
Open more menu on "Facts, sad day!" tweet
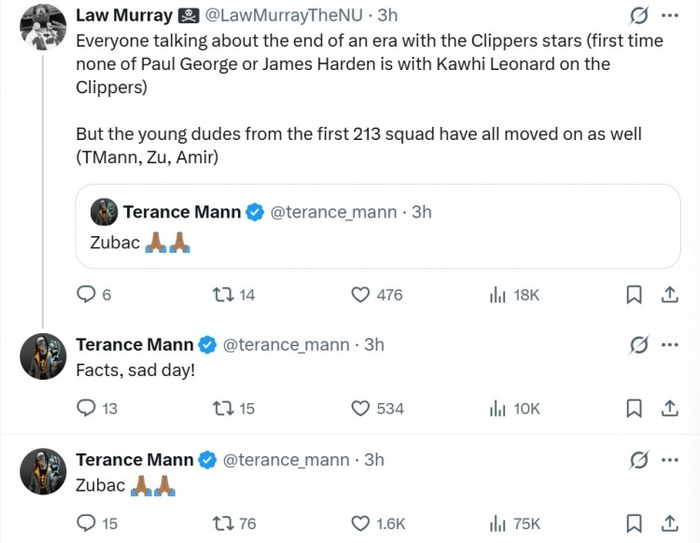click(669, 345)
